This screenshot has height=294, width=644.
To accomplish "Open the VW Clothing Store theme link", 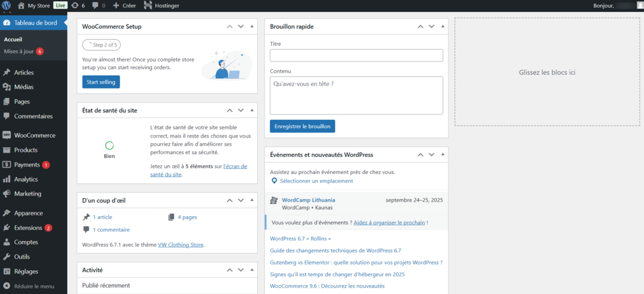I will coord(180,245).
